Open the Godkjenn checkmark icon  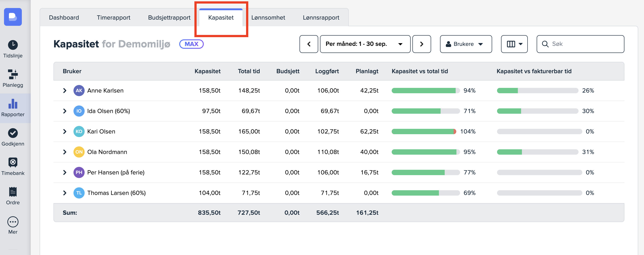click(x=13, y=133)
